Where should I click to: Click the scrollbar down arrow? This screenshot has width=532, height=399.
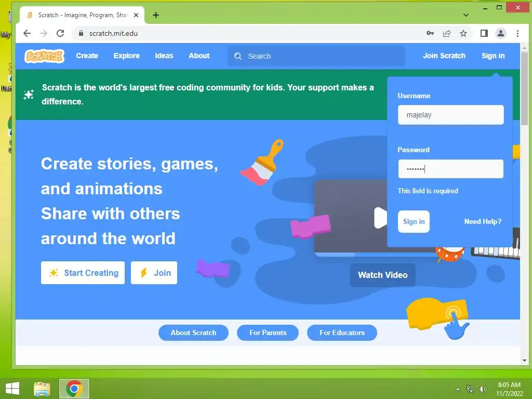coord(525,361)
